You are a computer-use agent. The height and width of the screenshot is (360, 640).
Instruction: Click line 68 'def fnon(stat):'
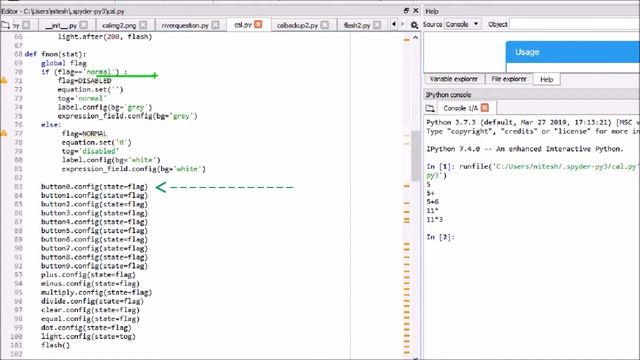click(55, 54)
